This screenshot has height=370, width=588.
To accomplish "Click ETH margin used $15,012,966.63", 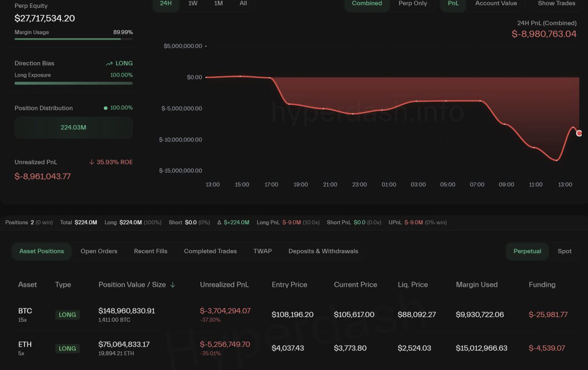I will point(482,348).
